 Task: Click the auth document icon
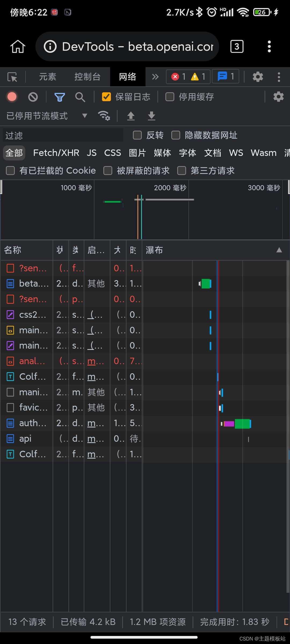(10, 423)
